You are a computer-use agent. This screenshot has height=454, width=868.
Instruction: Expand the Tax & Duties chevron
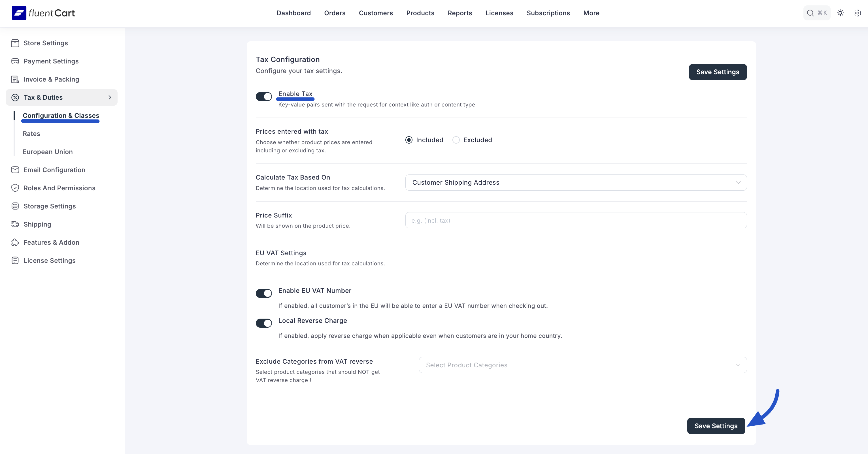pos(110,97)
